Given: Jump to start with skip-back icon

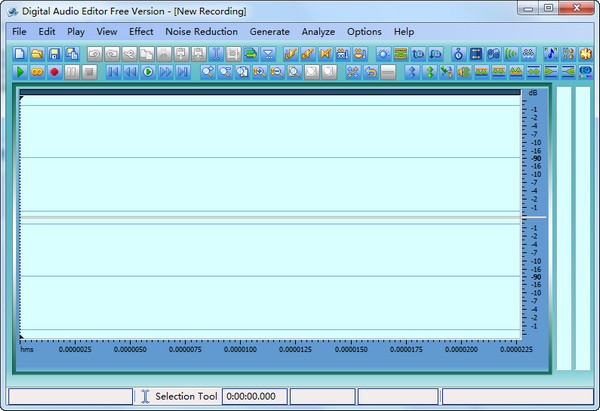Looking at the screenshot, I should pos(113,72).
